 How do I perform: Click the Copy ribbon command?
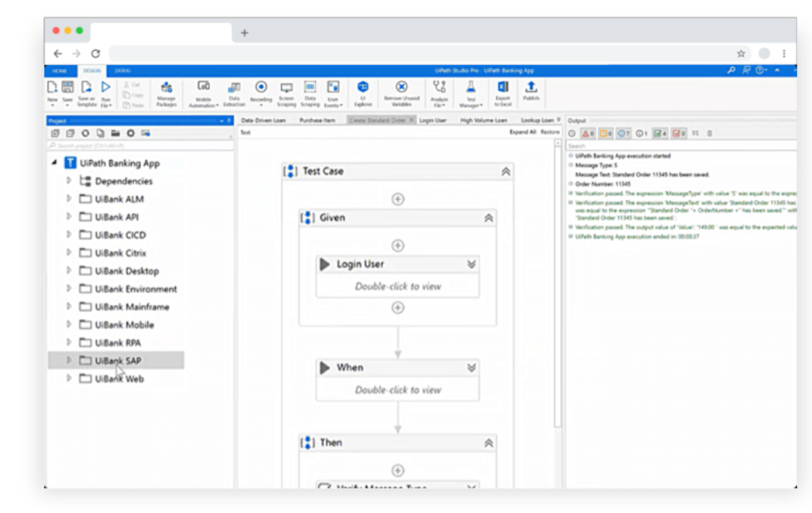[133, 94]
